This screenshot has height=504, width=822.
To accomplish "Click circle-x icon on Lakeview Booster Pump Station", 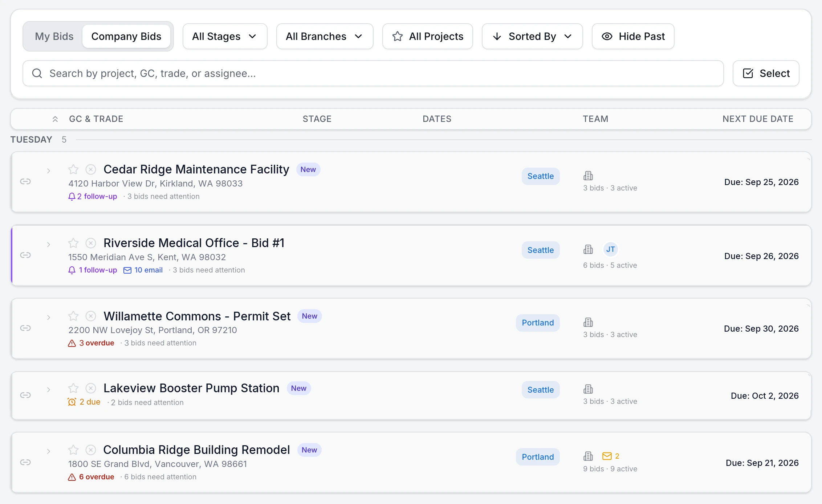I will 91,388.
